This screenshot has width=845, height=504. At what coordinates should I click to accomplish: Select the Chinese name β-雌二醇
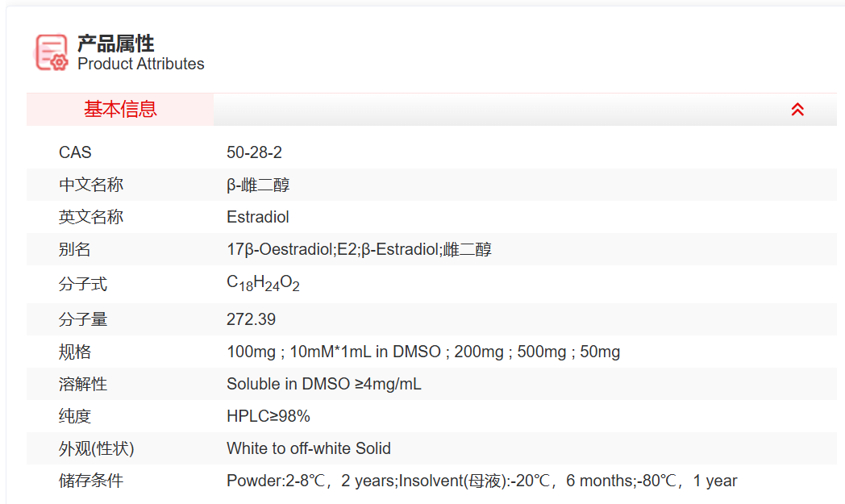point(258,185)
